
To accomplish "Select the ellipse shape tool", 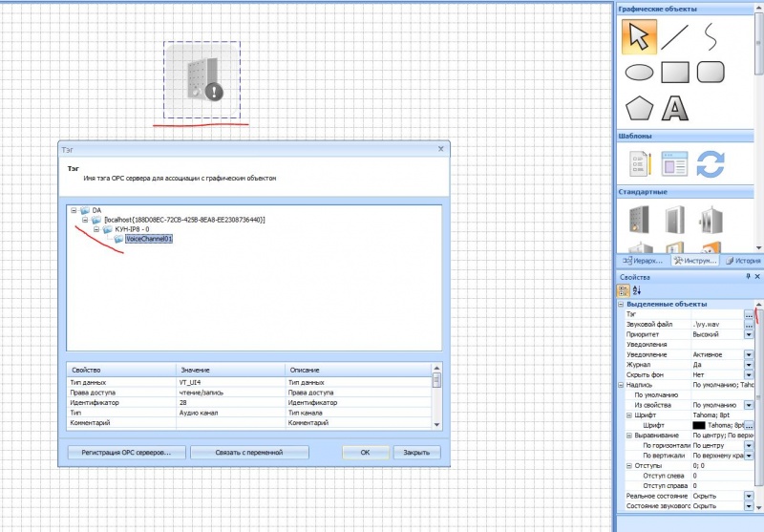I will pyautogui.click(x=638, y=73).
